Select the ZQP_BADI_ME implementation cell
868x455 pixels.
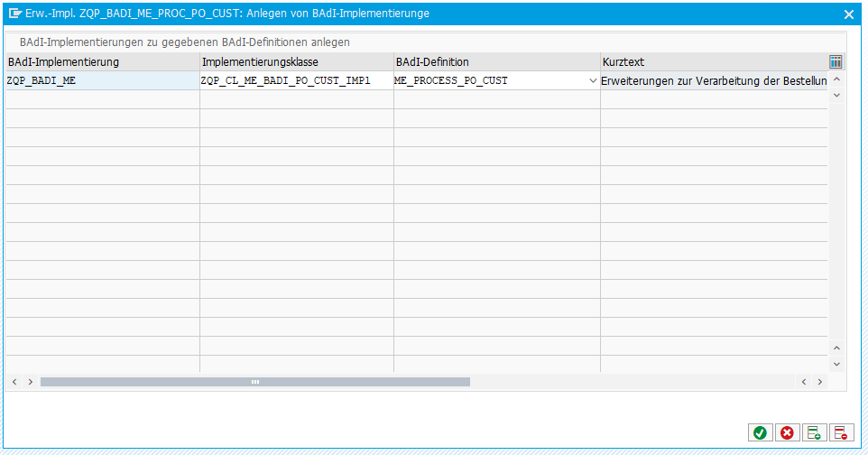(102, 80)
